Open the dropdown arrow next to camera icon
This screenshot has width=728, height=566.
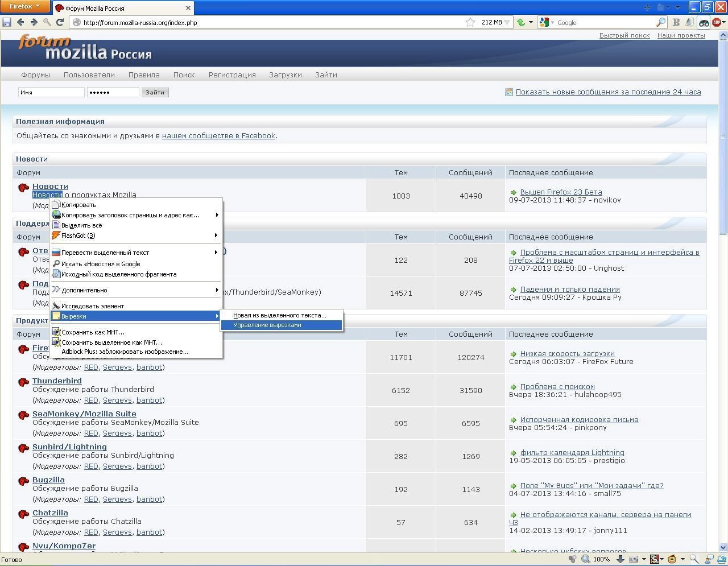tap(644, 559)
